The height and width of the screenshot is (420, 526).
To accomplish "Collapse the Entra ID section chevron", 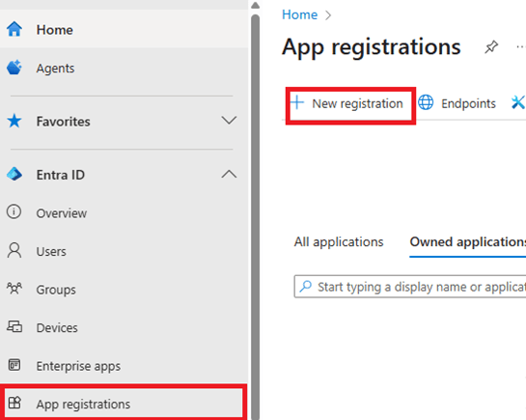I will click(229, 174).
